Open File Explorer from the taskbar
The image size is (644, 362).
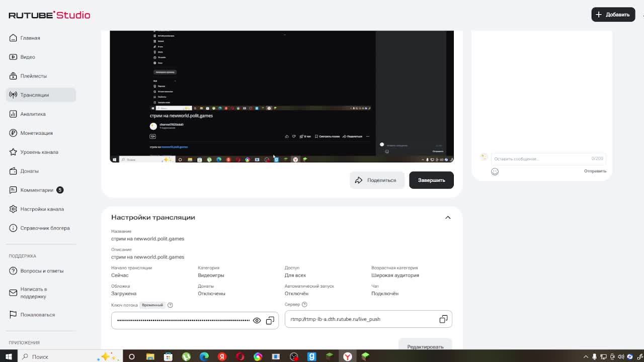[x=150, y=356]
